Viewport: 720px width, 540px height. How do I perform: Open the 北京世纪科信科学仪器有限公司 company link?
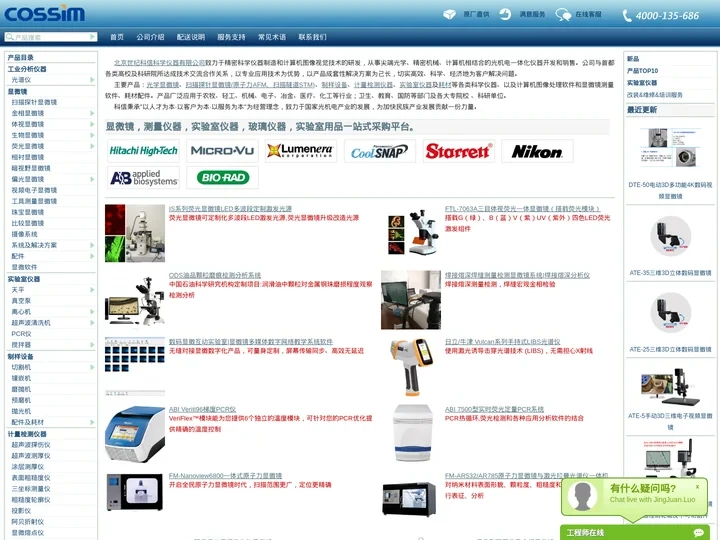[159, 62]
